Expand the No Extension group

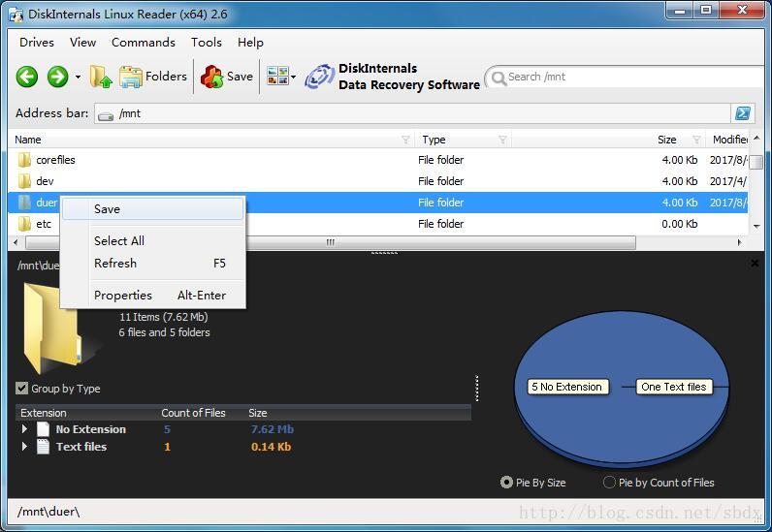tap(24, 429)
